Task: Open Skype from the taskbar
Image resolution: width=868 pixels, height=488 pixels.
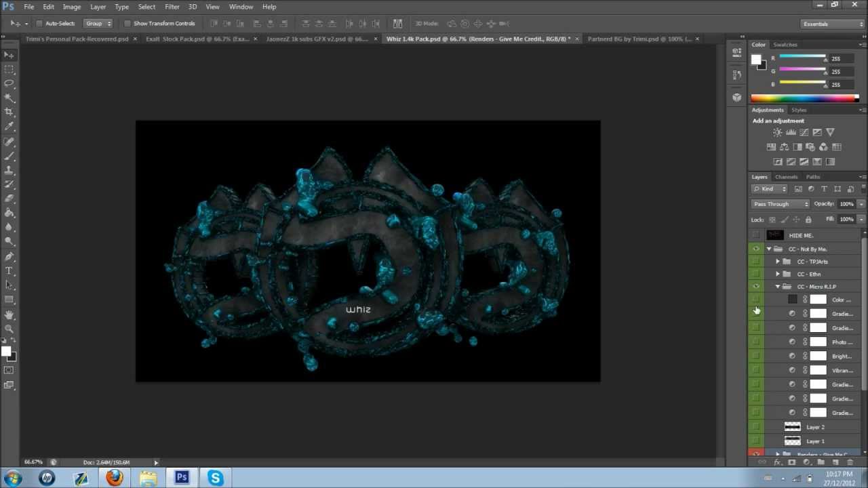Action: [x=215, y=479]
